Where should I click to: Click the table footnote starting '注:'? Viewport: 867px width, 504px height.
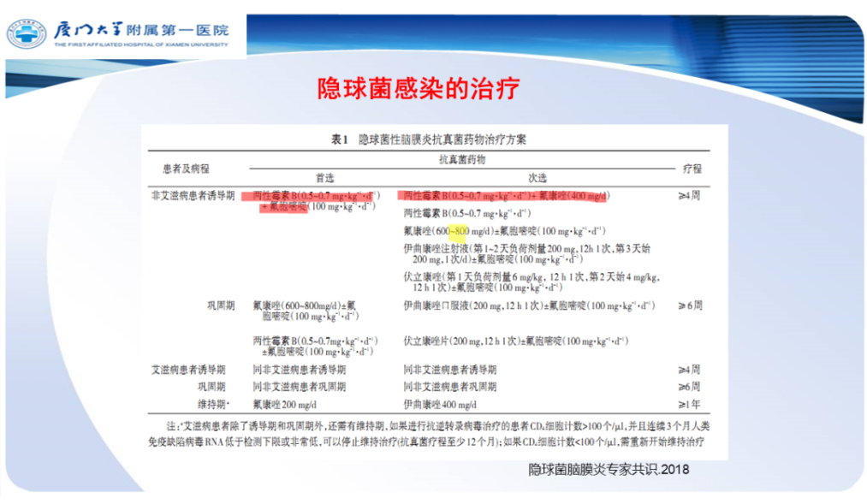coord(429,434)
